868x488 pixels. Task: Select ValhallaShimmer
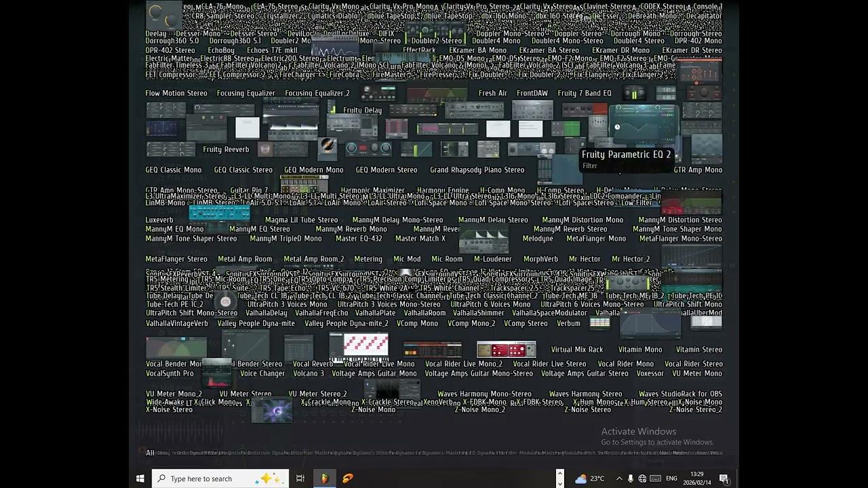[479, 313]
